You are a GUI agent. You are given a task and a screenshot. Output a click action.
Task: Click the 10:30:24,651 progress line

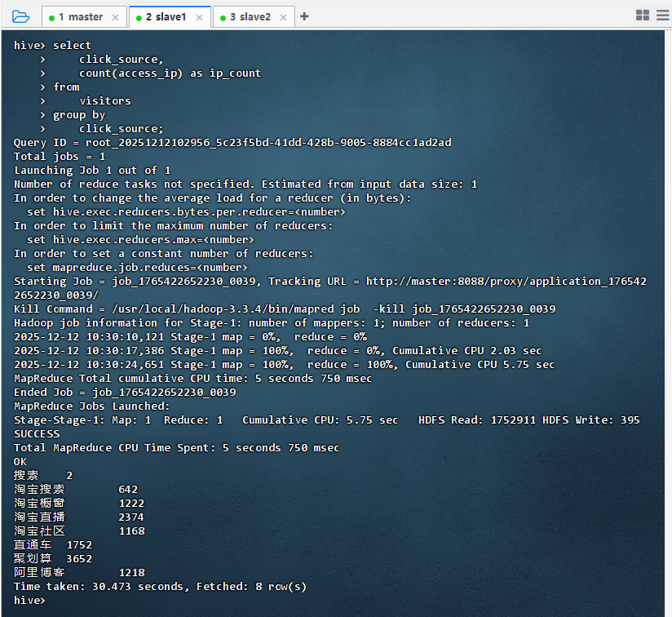284,365
